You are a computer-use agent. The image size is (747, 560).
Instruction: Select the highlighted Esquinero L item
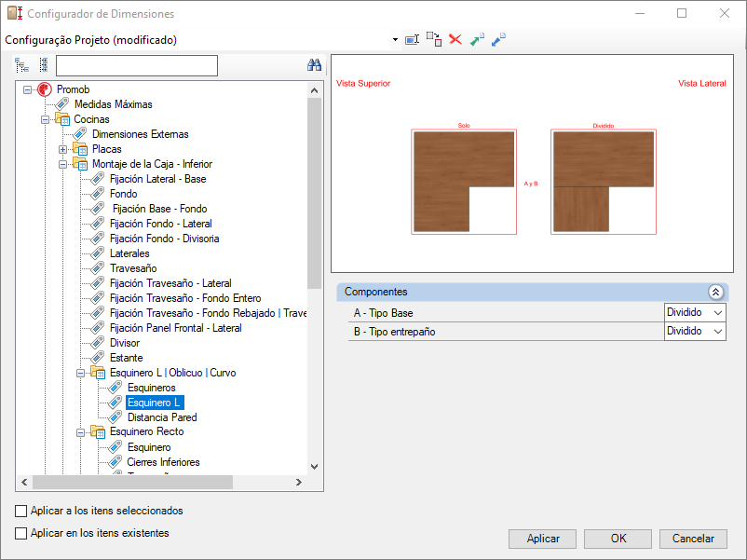pyautogui.click(x=155, y=403)
